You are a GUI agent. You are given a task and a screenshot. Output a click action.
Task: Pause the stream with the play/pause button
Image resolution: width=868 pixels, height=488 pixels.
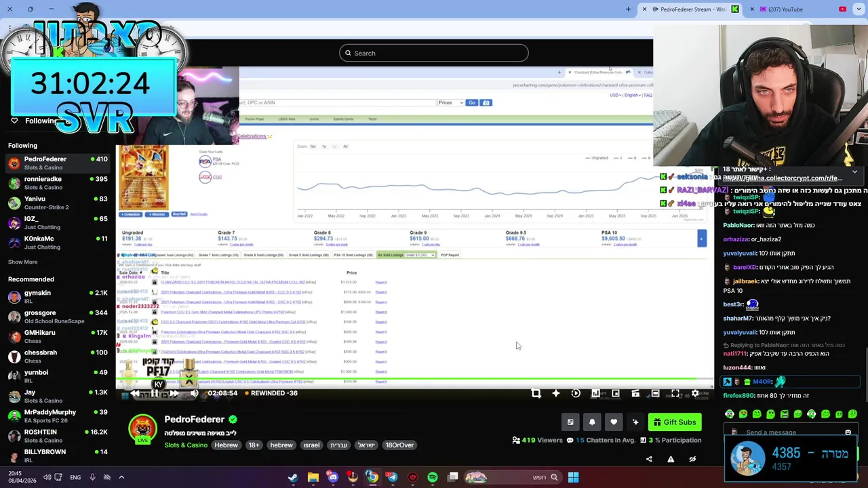point(154,393)
